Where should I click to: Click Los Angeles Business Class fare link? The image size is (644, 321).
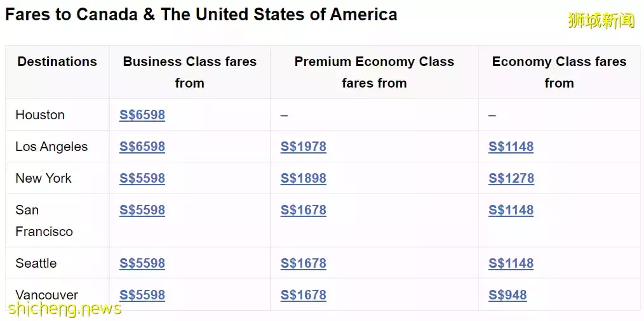tap(142, 147)
